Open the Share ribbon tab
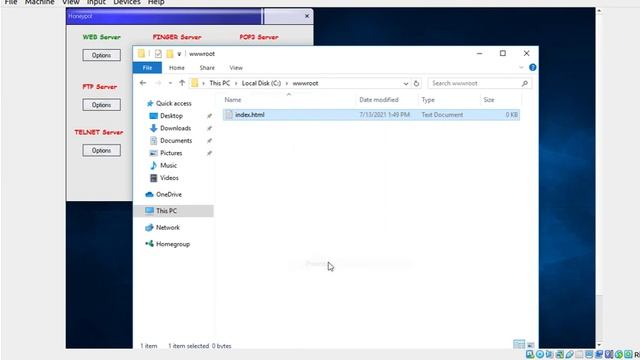This screenshot has height=360, width=640. [207, 68]
